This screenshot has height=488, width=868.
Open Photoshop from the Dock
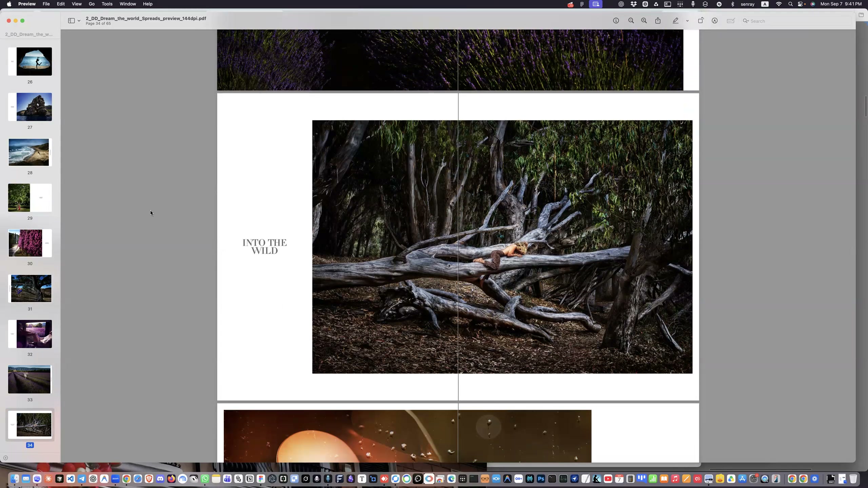541,479
